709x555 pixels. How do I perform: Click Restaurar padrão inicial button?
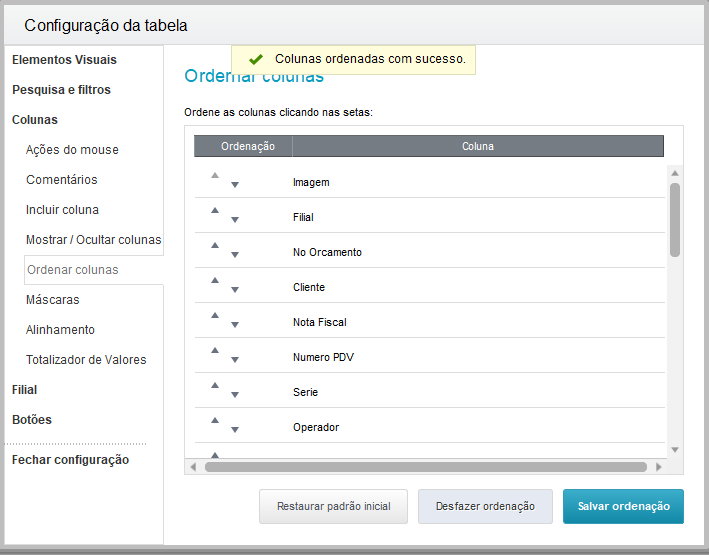(333, 506)
